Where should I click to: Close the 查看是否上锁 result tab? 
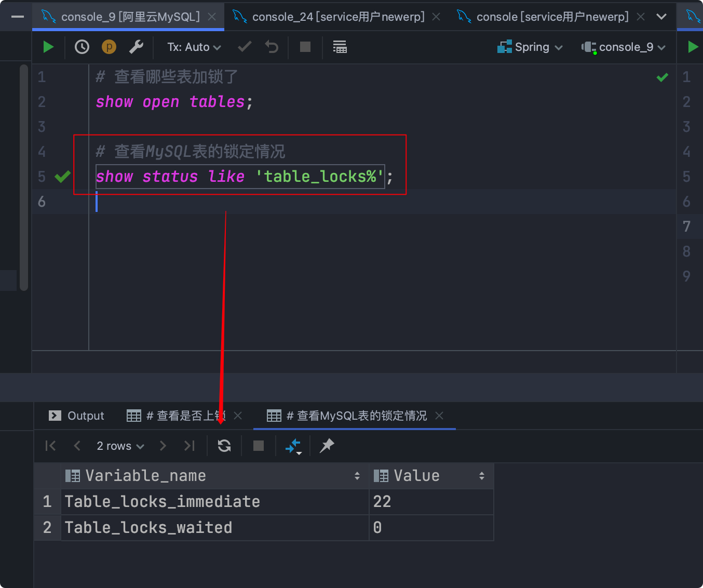(238, 416)
